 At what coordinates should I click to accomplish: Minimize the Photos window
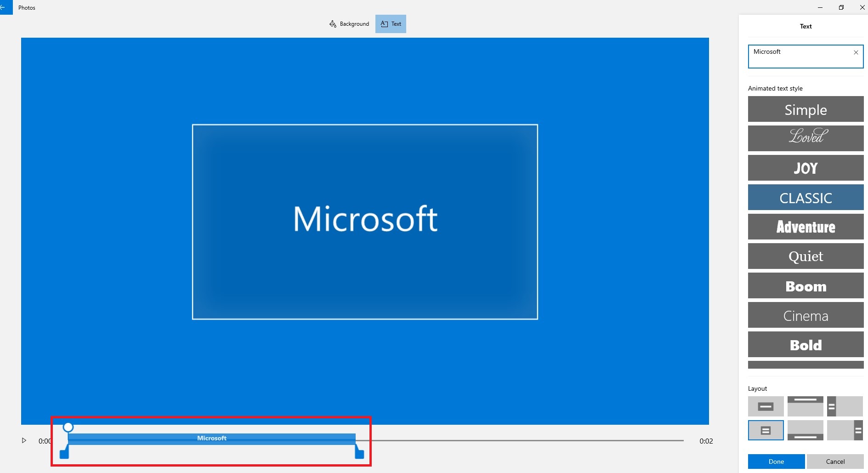[x=820, y=7]
